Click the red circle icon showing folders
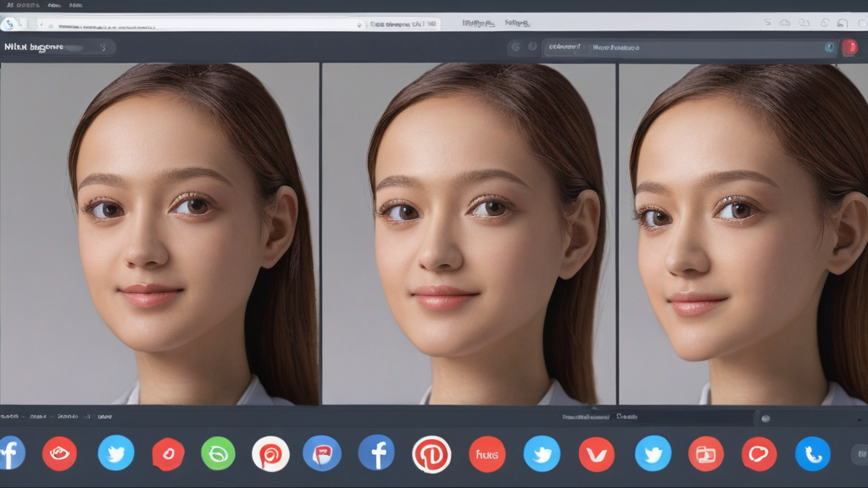This screenshot has width=868, height=488. coord(706,454)
